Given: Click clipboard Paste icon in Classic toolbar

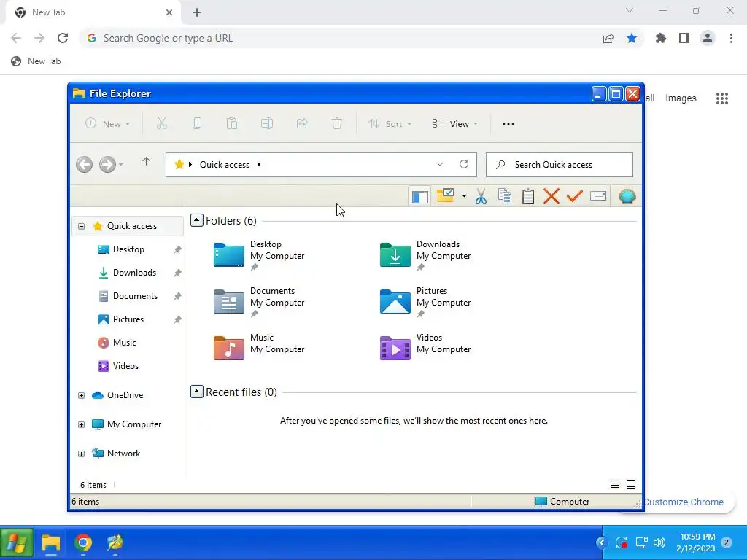Looking at the screenshot, I should click(x=528, y=196).
